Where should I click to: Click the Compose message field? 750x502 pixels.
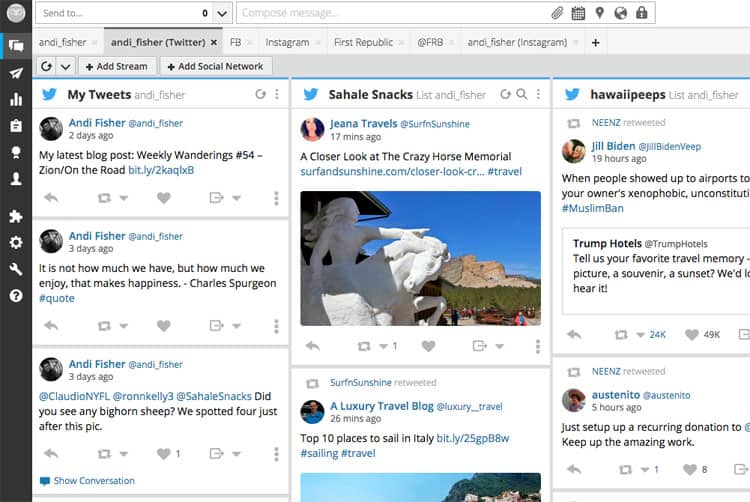coord(392,13)
